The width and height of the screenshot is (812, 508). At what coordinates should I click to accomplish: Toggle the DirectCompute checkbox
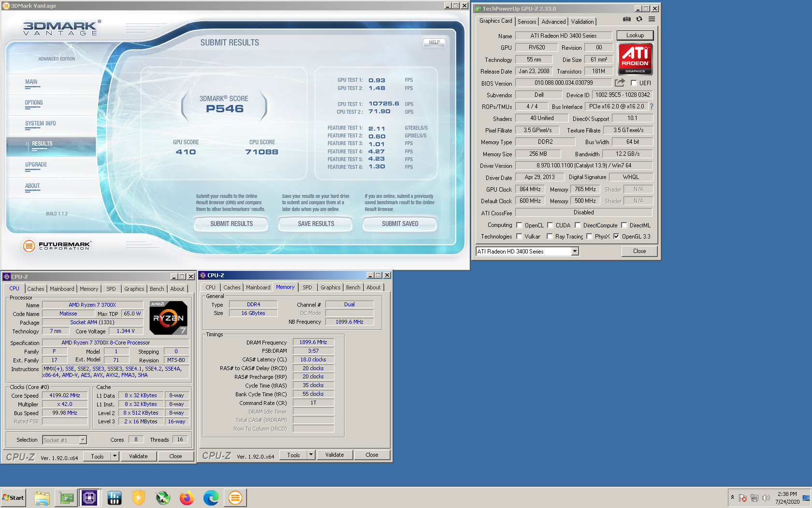(x=578, y=225)
